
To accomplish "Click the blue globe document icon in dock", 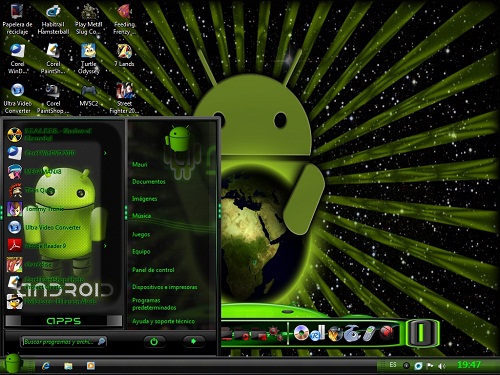I will [318, 333].
